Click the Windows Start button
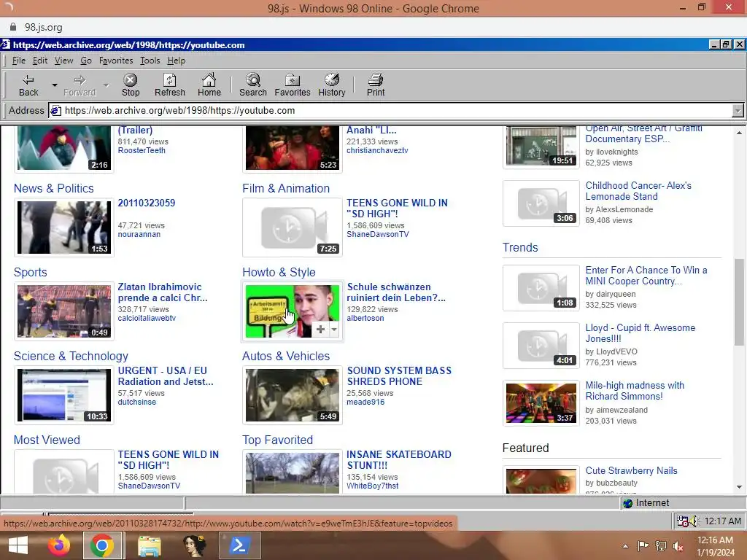Image resolution: width=747 pixels, height=560 pixels. pos(18,545)
